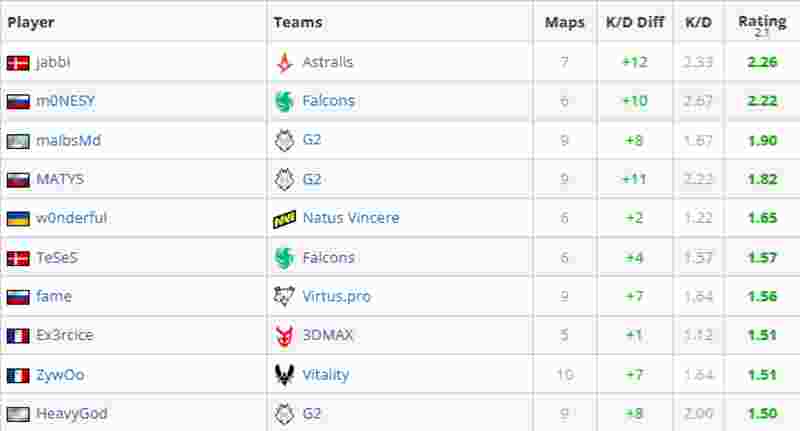Sort table by Maps column header
800x431 pixels.
point(565,22)
